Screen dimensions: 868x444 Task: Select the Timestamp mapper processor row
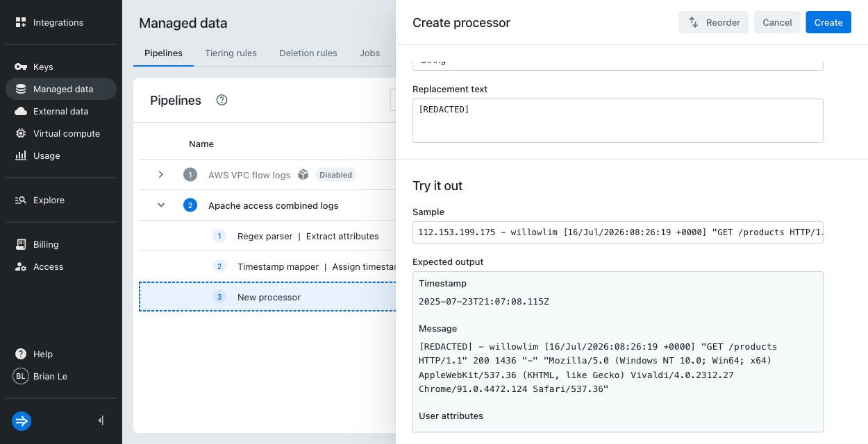point(267,266)
